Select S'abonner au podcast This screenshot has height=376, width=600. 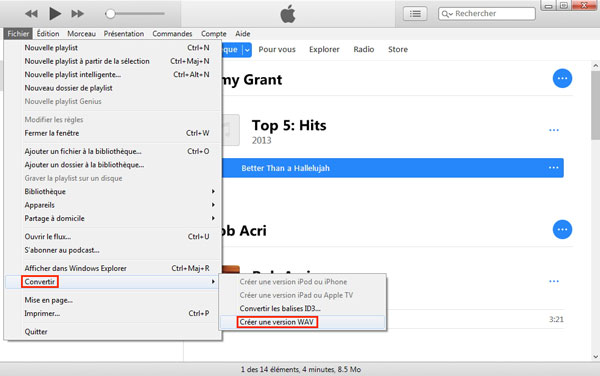[113, 250]
